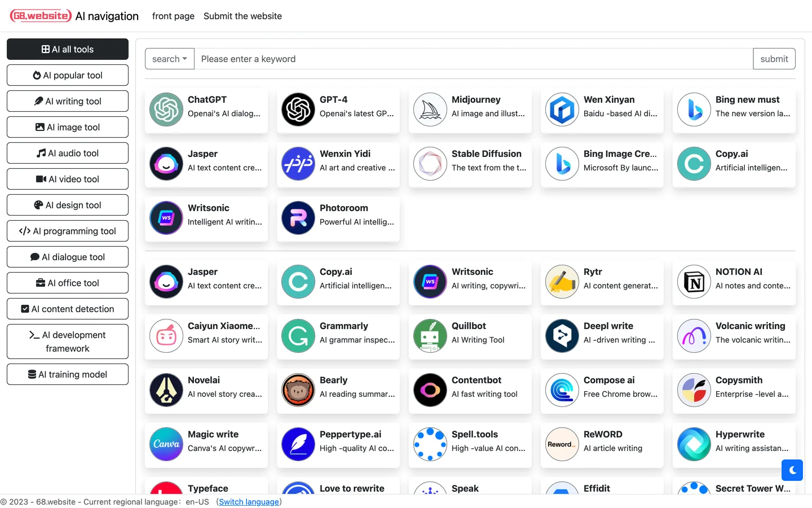Click the Grammarly green G icon
812x508 pixels.
click(298, 336)
